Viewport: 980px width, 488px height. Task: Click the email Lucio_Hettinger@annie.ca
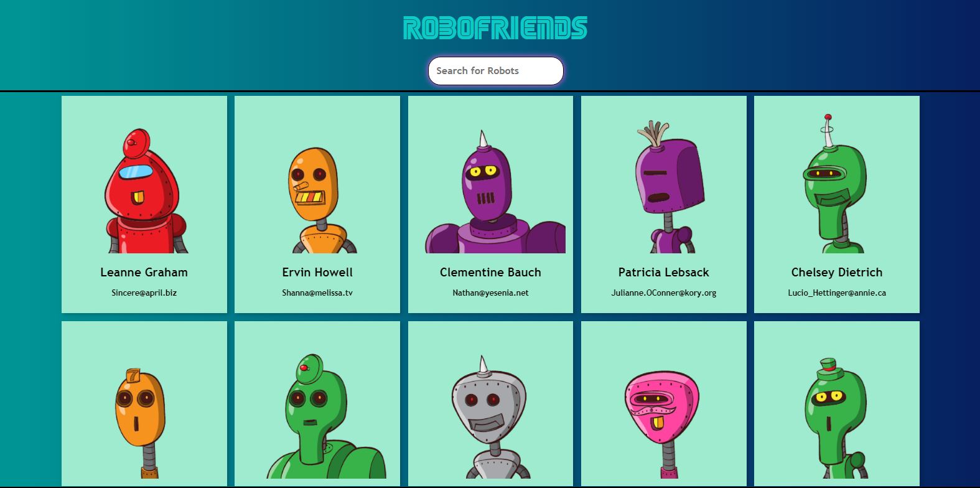[x=836, y=293]
